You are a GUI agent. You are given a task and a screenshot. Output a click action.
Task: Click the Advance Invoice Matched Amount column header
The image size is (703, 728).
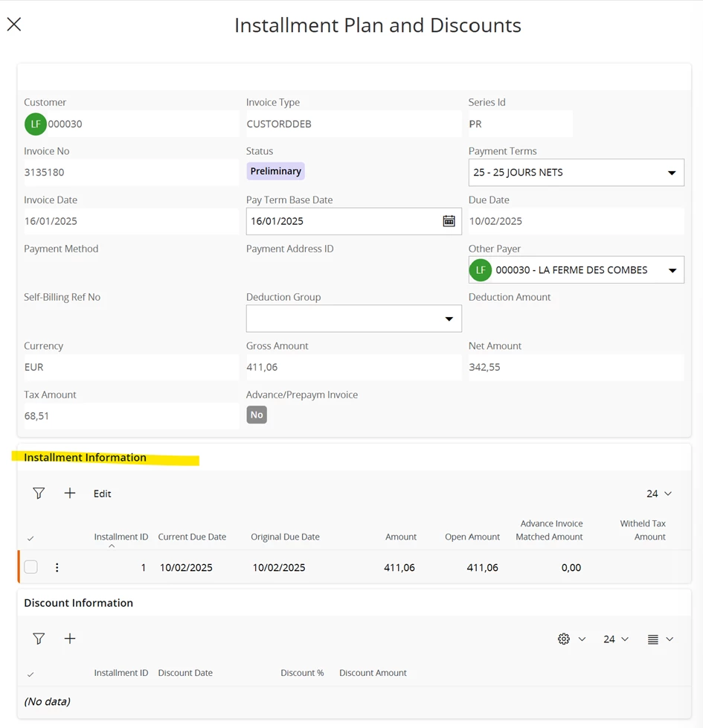[x=550, y=530]
